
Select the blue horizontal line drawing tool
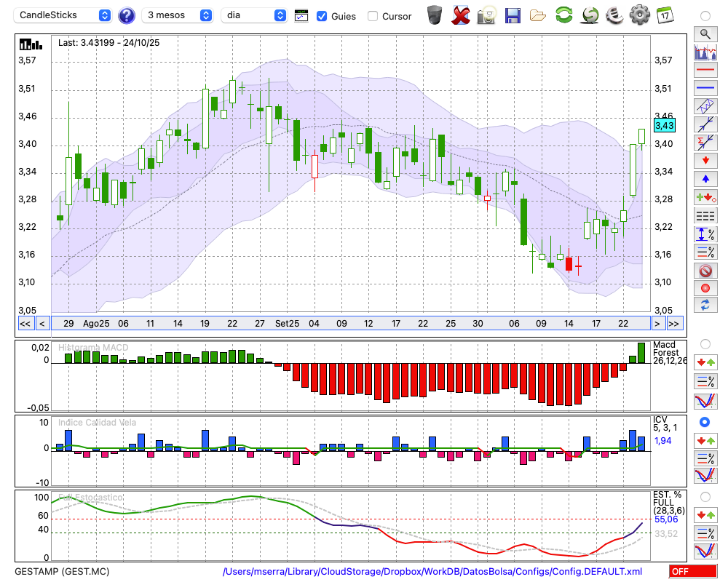(x=705, y=88)
